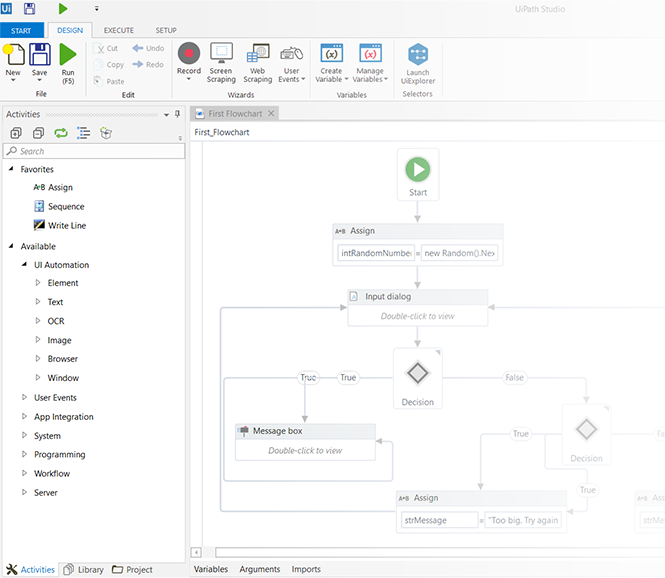The image size is (665, 578).
Task: Click the intRandomNumber field in Assign
Action: [x=376, y=253]
